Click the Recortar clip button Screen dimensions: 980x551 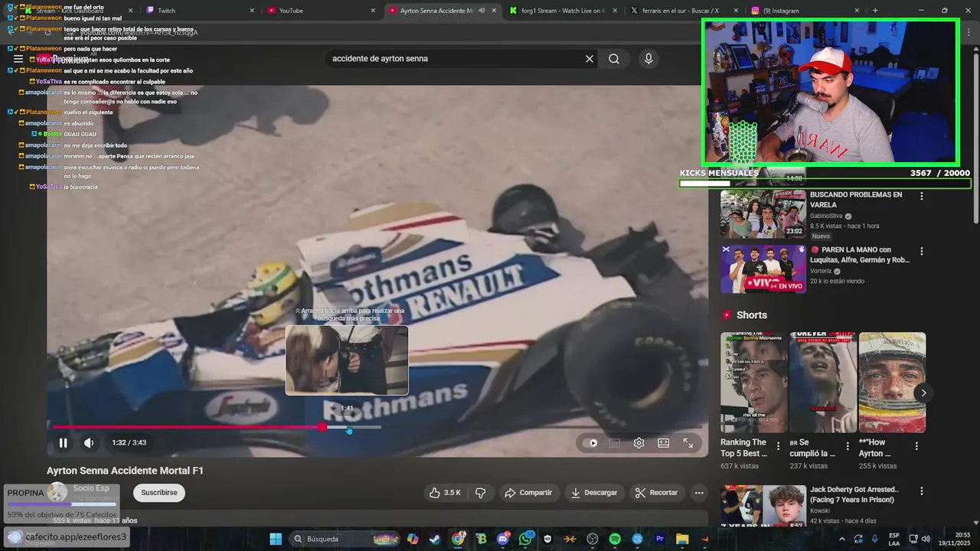click(x=656, y=493)
